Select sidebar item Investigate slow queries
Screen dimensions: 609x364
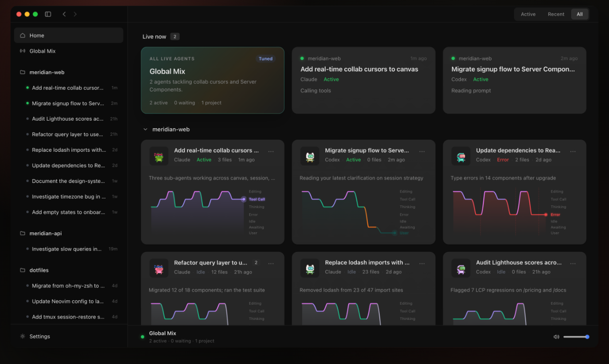point(69,249)
